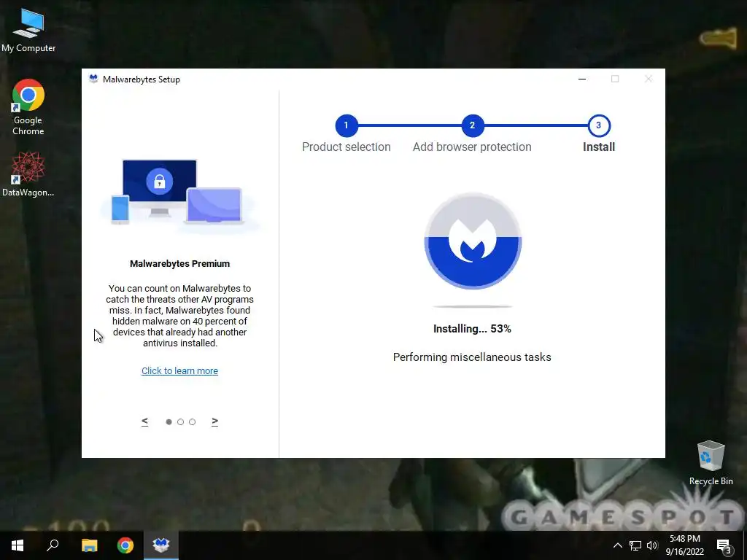Open File Explorer from taskbar

89,545
